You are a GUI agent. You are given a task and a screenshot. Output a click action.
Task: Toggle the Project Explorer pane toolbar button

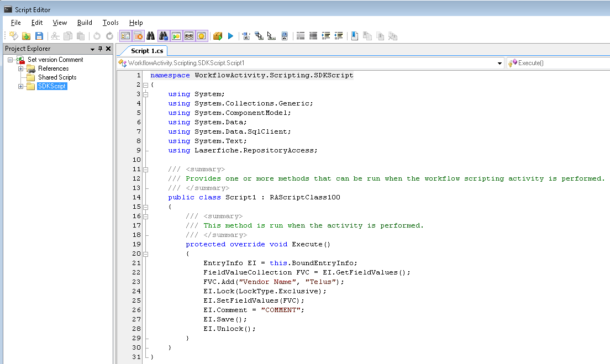click(x=125, y=36)
